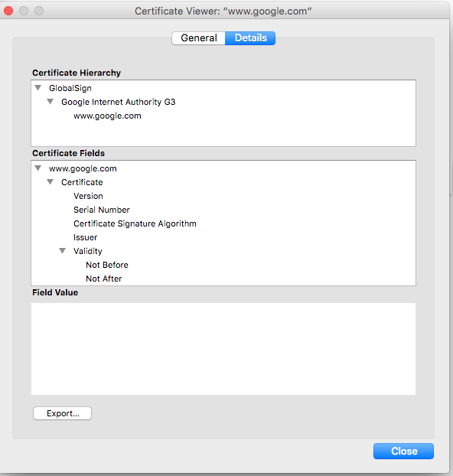The height and width of the screenshot is (476, 453).
Task: Select Google Internet Authority G3 certificate
Action: tap(118, 102)
